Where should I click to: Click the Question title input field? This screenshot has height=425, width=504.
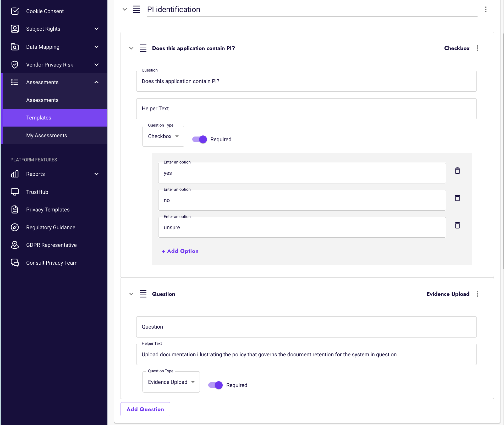tap(307, 327)
